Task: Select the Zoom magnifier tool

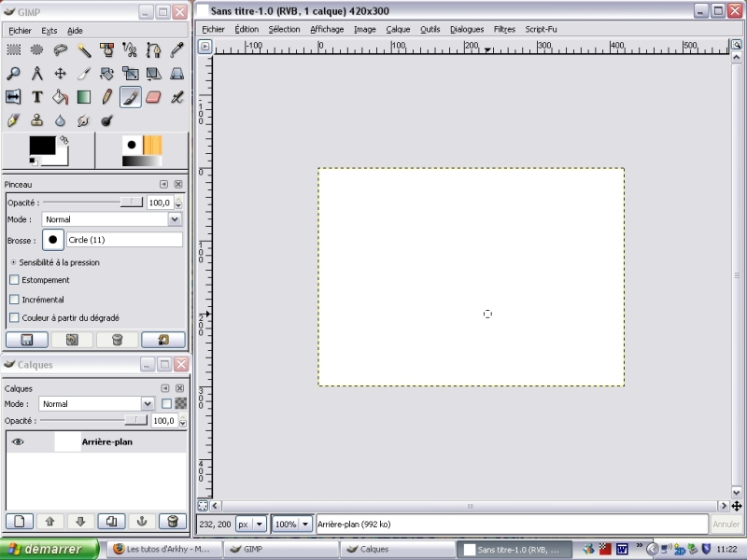Action: pyautogui.click(x=13, y=74)
